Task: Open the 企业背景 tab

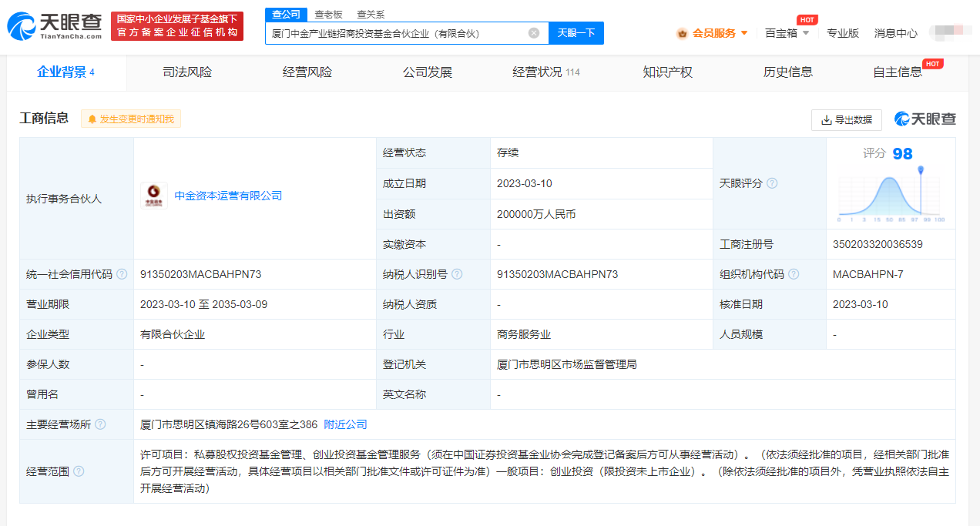Action: [x=65, y=72]
